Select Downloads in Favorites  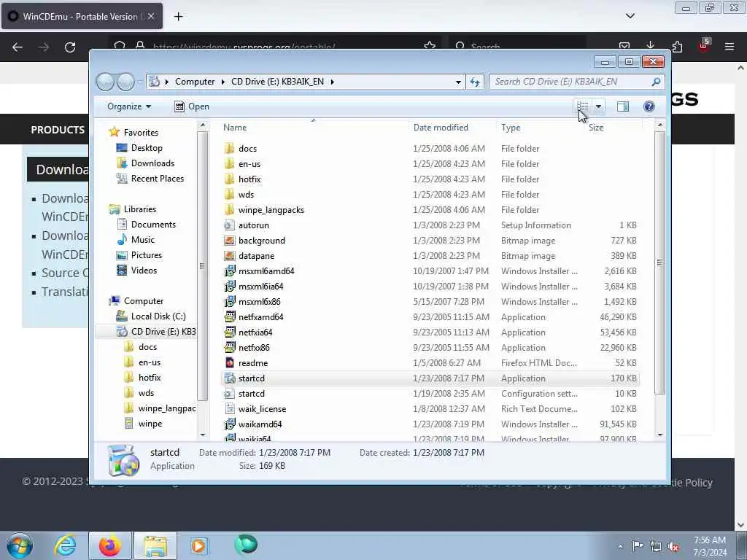pyautogui.click(x=152, y=163)
